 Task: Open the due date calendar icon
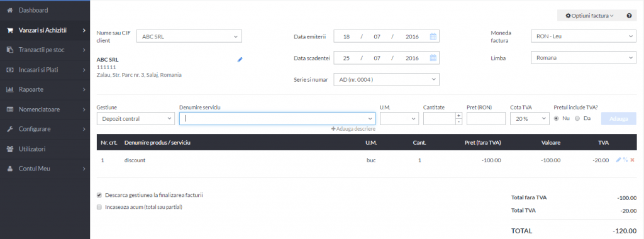[x=433, y=58]
